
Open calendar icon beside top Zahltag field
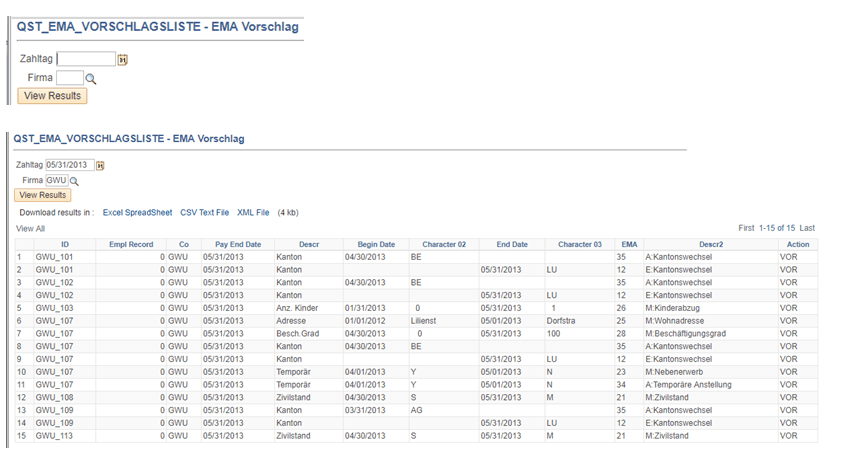(x=123, y=59)
